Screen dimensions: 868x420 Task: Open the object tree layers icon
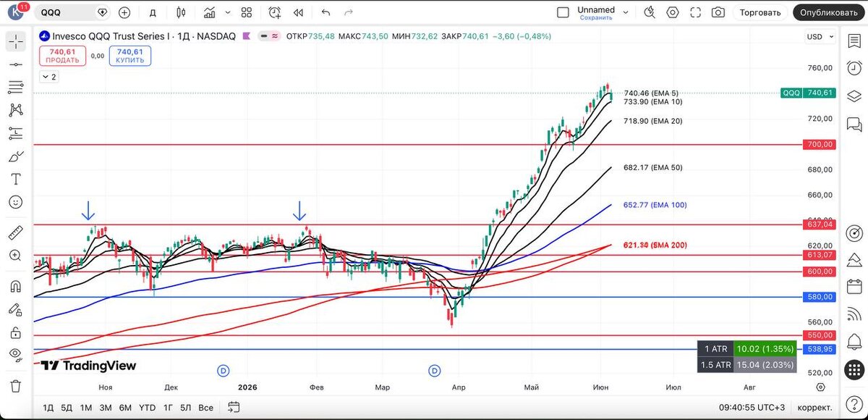[x=854, y=96]
